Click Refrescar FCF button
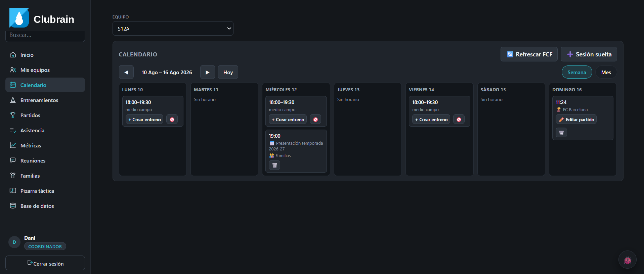 pos(529,54)
